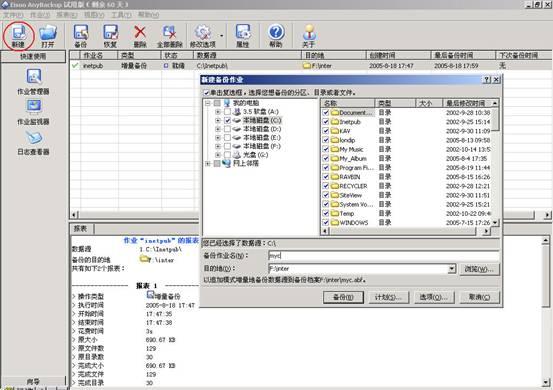The width and height of the screenshot is (553, 390).
Task: Expand the 3.5 软盘 (A:) node
Action: tap(218, 112)
